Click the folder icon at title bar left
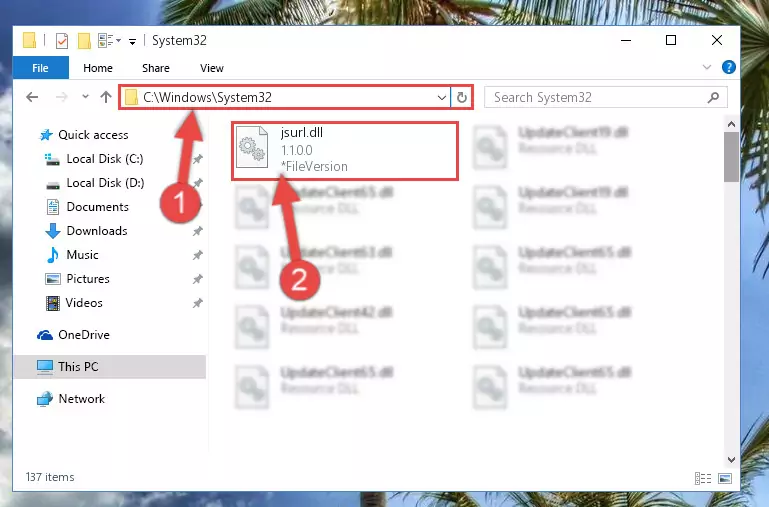This screenshot has width=769, height=507. tap(29, 40)
